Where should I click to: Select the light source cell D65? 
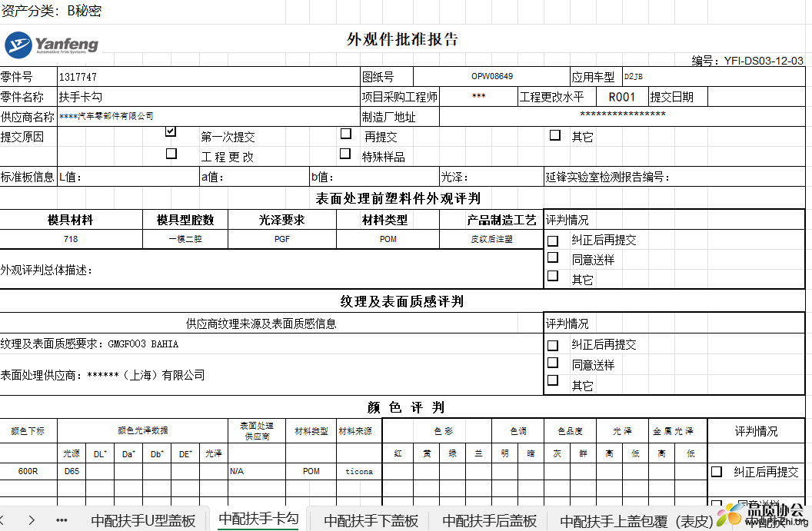[x=72, y=472]
